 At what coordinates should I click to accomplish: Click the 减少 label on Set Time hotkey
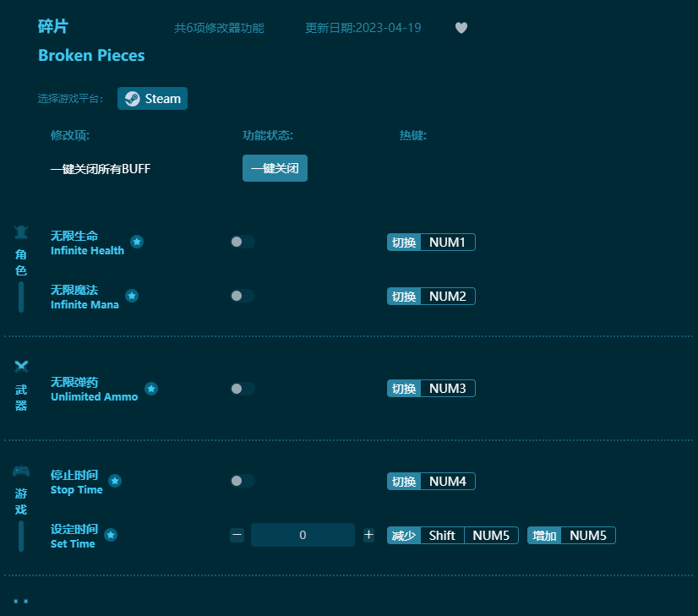point(404,536)
